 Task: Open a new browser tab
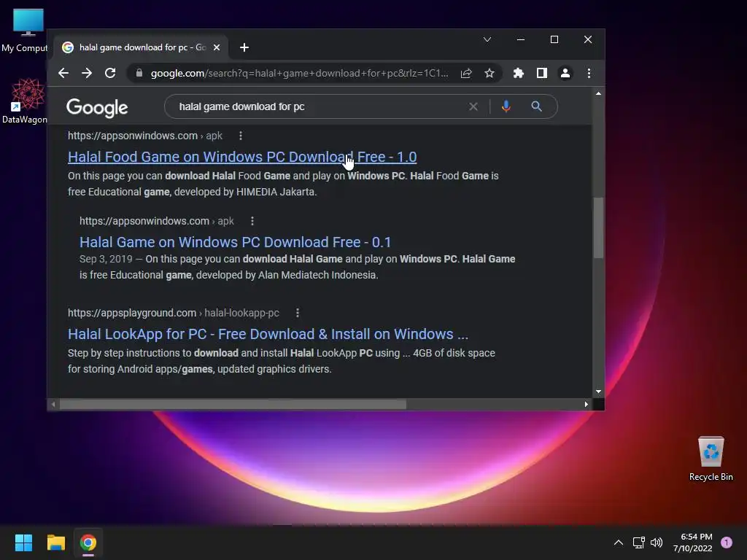(244, 47)
